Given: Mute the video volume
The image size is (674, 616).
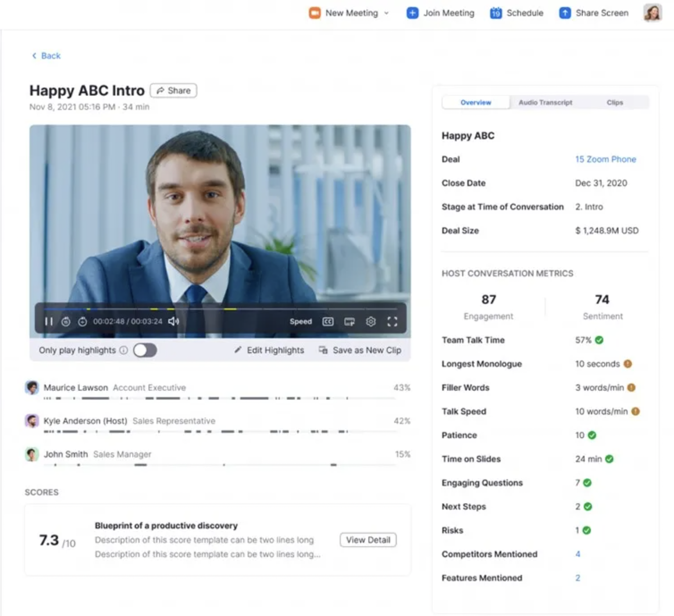Looking at the screenshot, I should click(173, 321).
